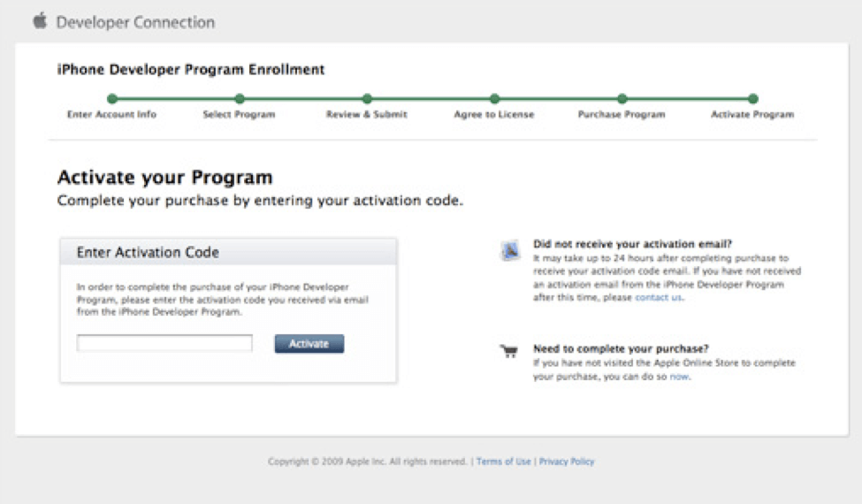Select the Purchase Program step label
Screen dimensions: 862x504
[x=622, y=115]
